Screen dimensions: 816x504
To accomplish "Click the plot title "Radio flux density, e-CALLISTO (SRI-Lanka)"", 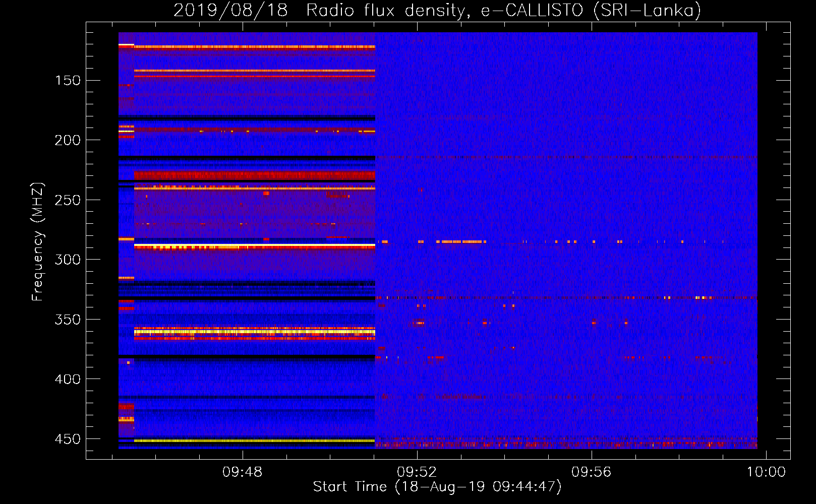I will click(503, 10).
